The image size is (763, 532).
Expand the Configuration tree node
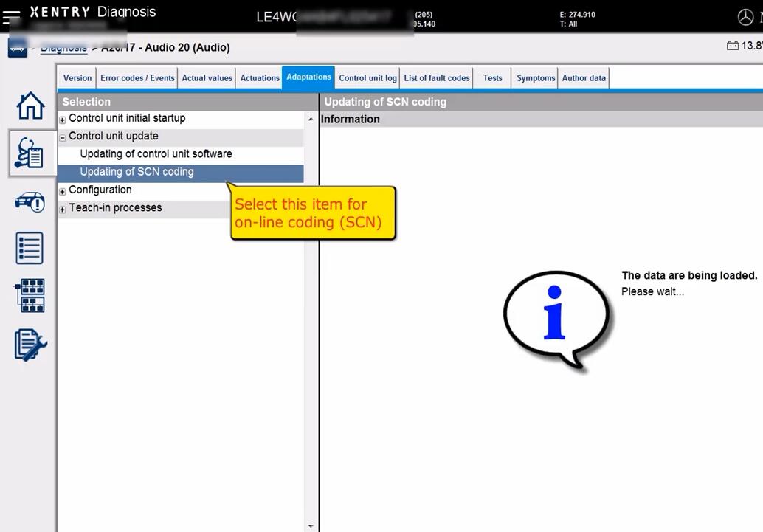pos(63,191)
